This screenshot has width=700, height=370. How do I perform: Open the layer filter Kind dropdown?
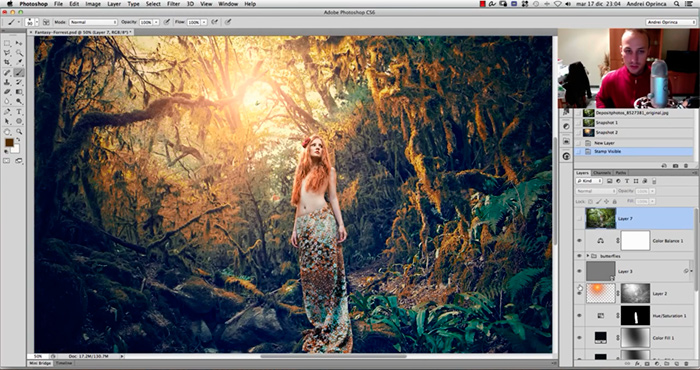(x=589, y=181)
